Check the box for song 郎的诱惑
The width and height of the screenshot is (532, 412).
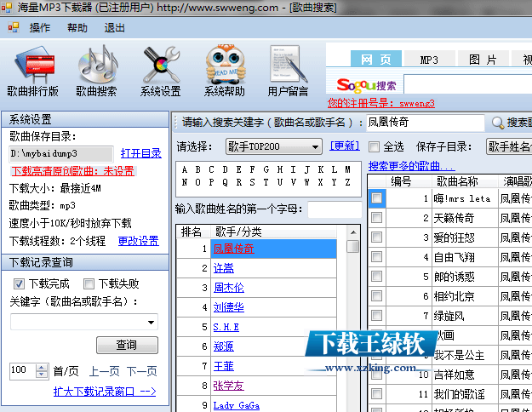[376, 277]
